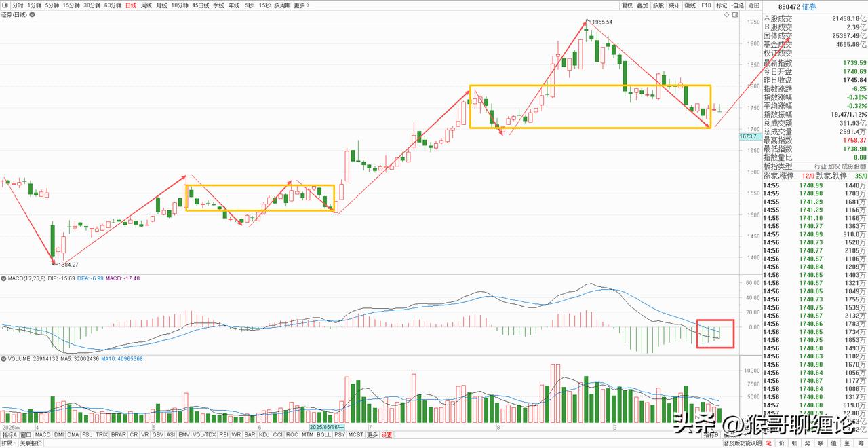Select the BRAR indicator tab

point(119,434)
